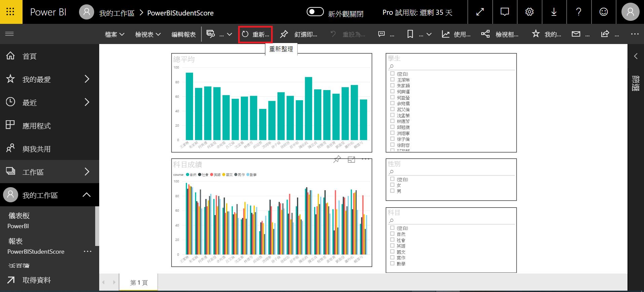644x292 pixels.
Task: Click the download arrow icon
Action: [x=554, y=12]
